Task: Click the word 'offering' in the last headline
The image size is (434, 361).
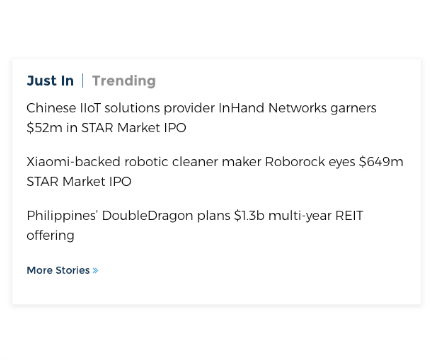Action: click(x=50, y=236)
